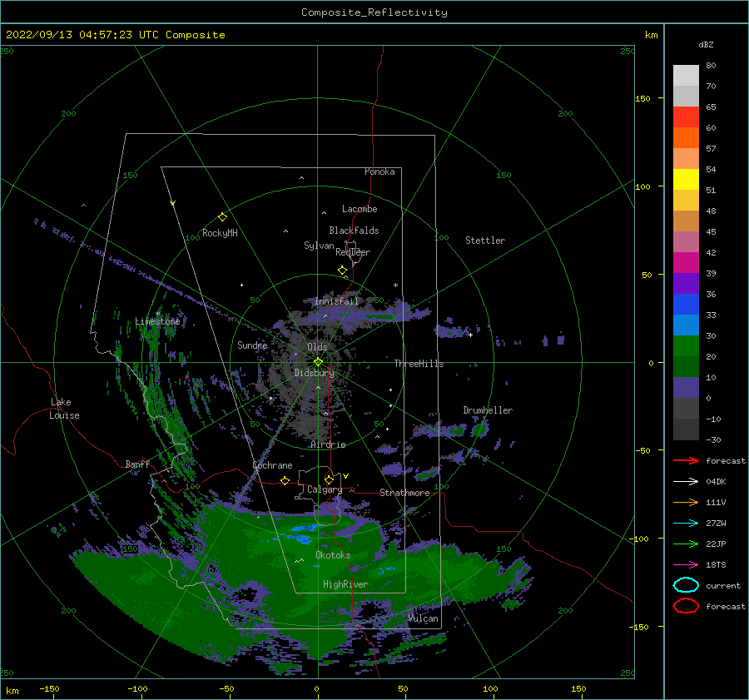The width and height of the screenshot is (749, 700).
Task: Click the yellow diamond marker below RedDeer
Action: [x=343, y=271]
